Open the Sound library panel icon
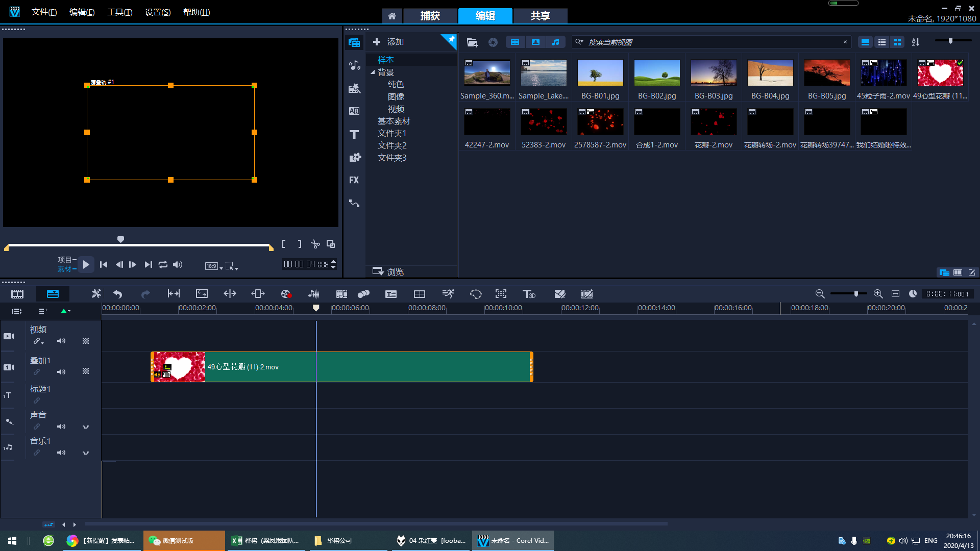The width and height of the screenshot is (980, 551). 354,65
